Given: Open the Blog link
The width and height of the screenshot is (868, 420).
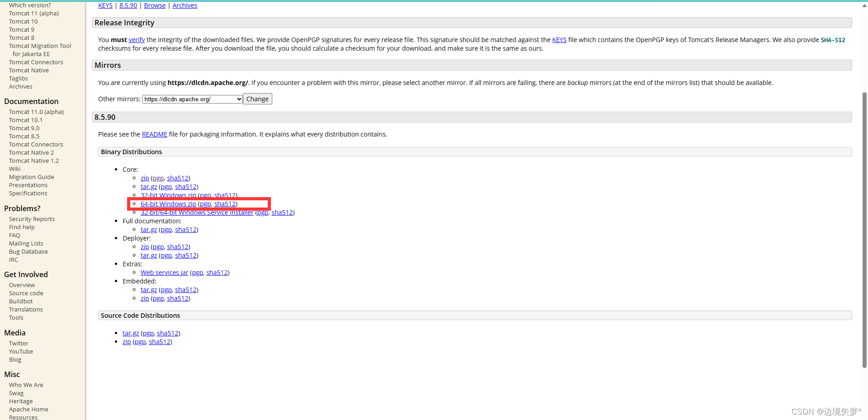Looking at the screenshot, I should point(15,360).
